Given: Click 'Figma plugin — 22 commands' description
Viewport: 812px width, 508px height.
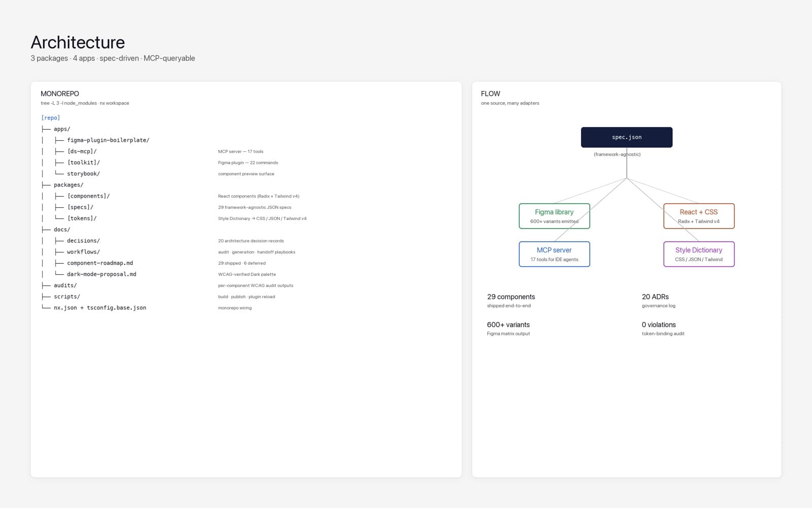Looking at the screenshot, I should (x=248, y=163).
